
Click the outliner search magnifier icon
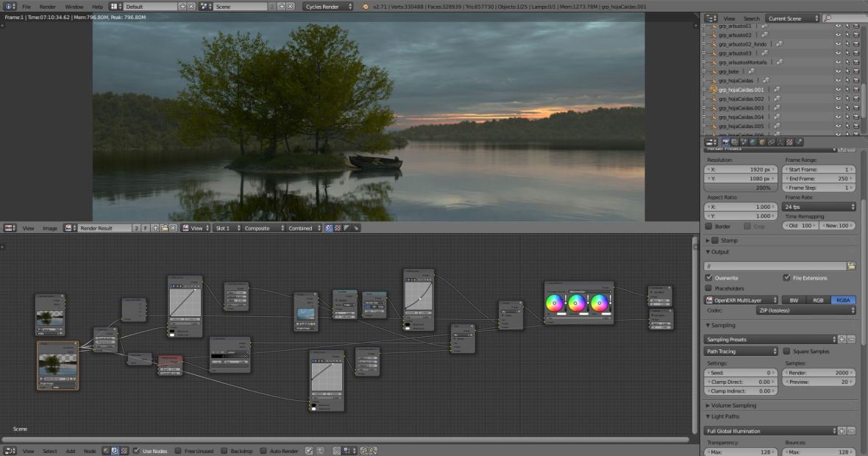click(x=828, y=18)
